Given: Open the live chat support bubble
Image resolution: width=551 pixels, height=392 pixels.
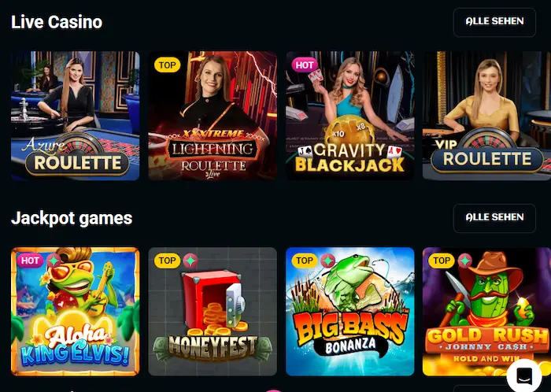Looking at the screenshot, I should 524,375.
